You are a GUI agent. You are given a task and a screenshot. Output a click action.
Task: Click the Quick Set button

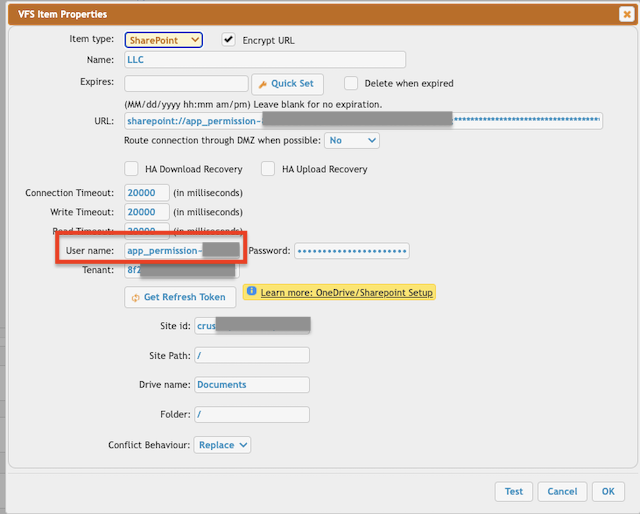(287, 84)
